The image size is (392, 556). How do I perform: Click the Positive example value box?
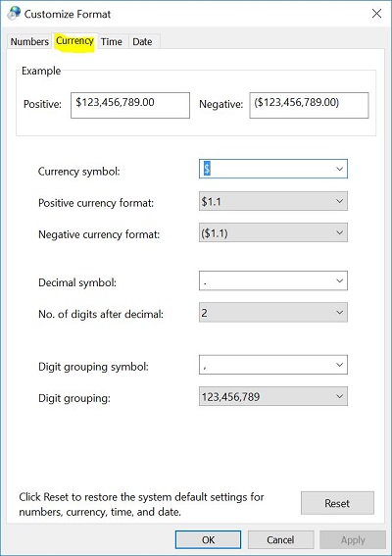click(x=130, y=105)
